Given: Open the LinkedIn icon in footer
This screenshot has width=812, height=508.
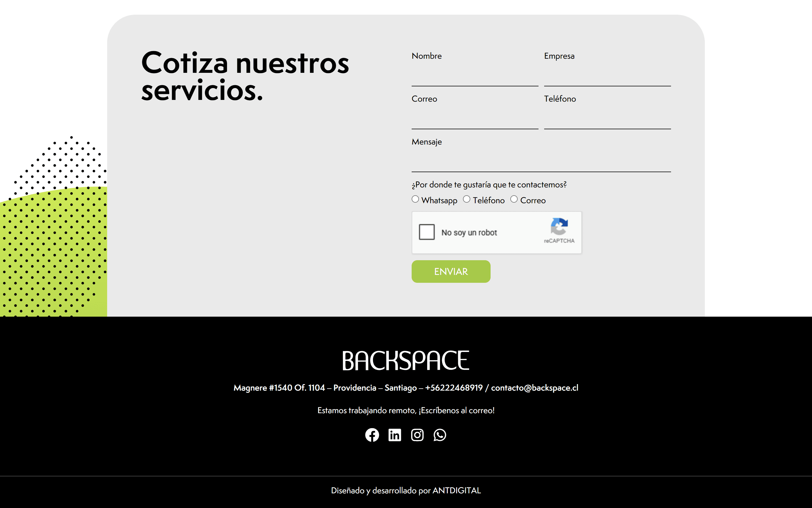Looking at the screenshot, I should tap(395, 435).
